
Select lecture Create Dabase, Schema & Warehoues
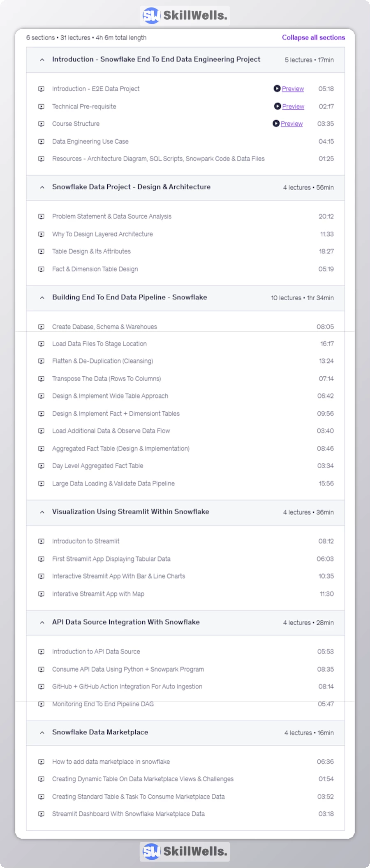coord(104,327)
